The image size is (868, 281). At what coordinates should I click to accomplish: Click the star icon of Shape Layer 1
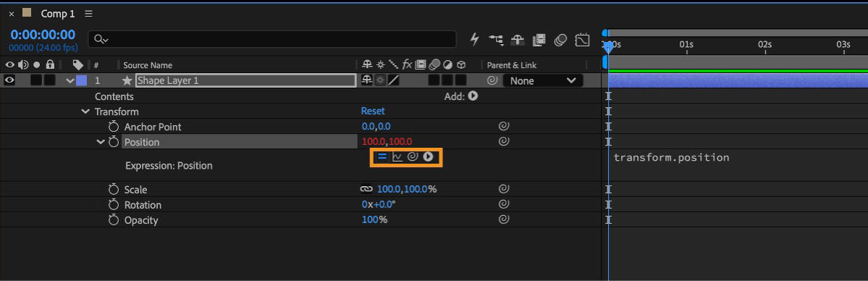tap(127, 81)
